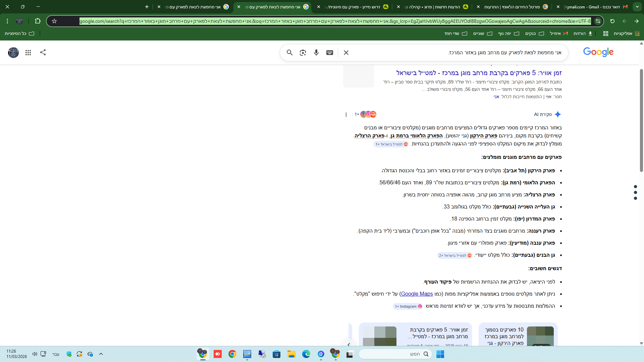This screenshot has height=362, width=644.
Task: Open the 'זמן אוויר: 5 פארקים' result title
Action: [479, 73]
